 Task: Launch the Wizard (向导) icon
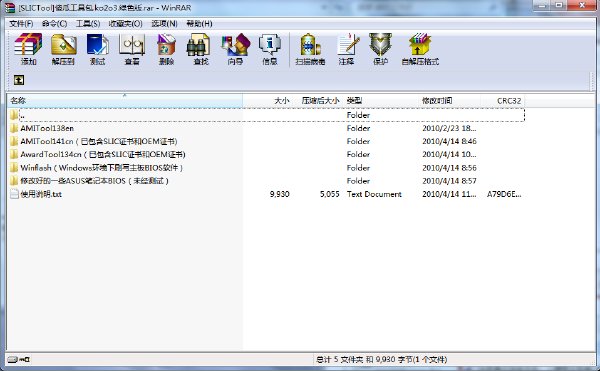click(x=235, y=49)
